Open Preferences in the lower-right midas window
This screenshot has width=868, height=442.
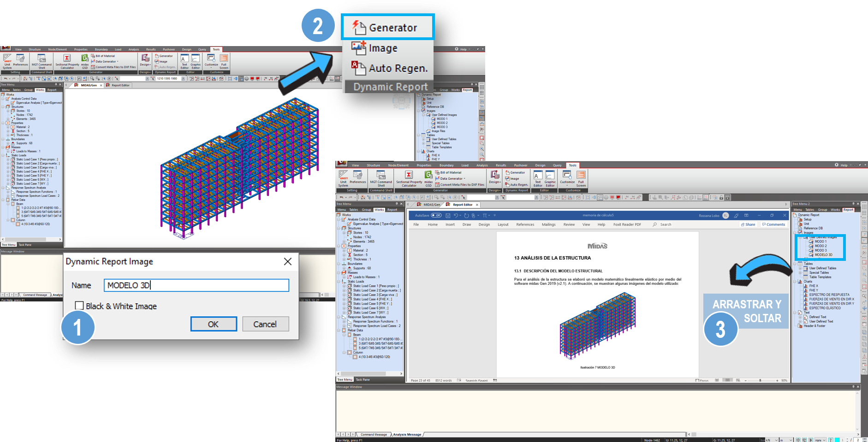click(358, 177)
